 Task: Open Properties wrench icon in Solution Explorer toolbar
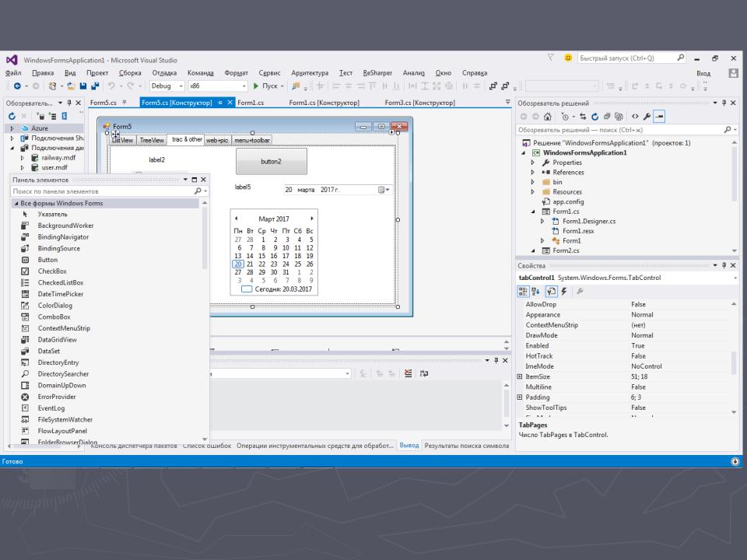click(x=647, y=116)
